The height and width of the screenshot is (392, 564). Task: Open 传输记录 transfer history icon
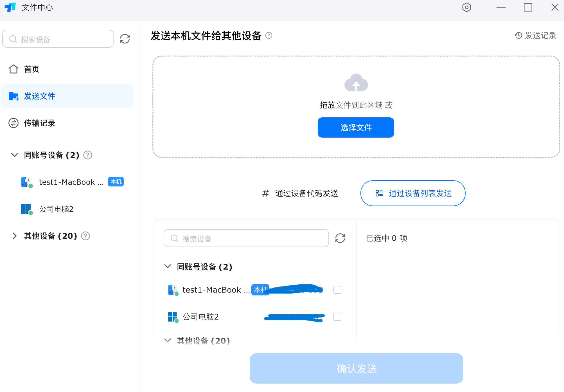[13, 123]
